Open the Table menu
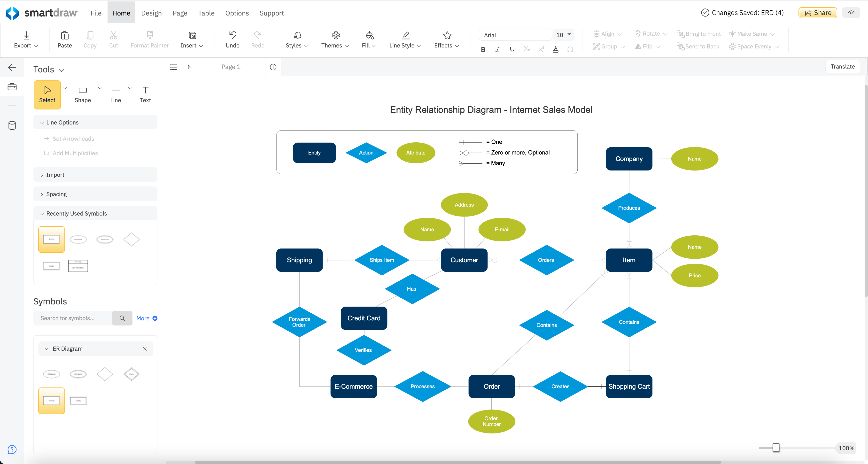This screenshot has width=868, height=464. 206,13
